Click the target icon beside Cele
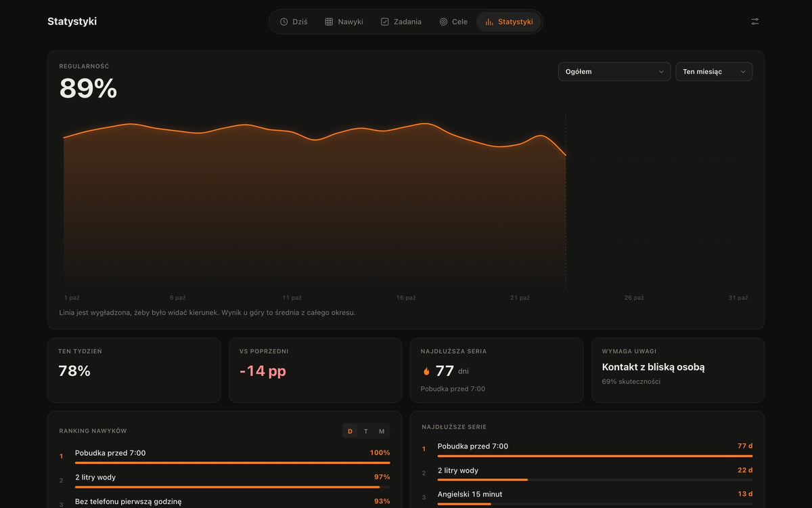This screenshot has height=508, width=812. [443, 22]
